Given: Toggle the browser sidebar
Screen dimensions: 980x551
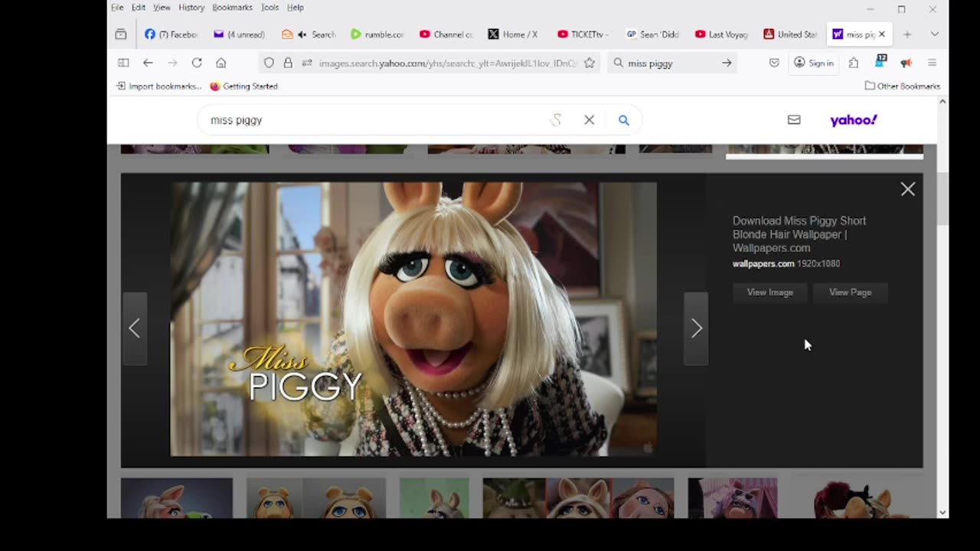Looking at the screenshot, I should [123, 63].
